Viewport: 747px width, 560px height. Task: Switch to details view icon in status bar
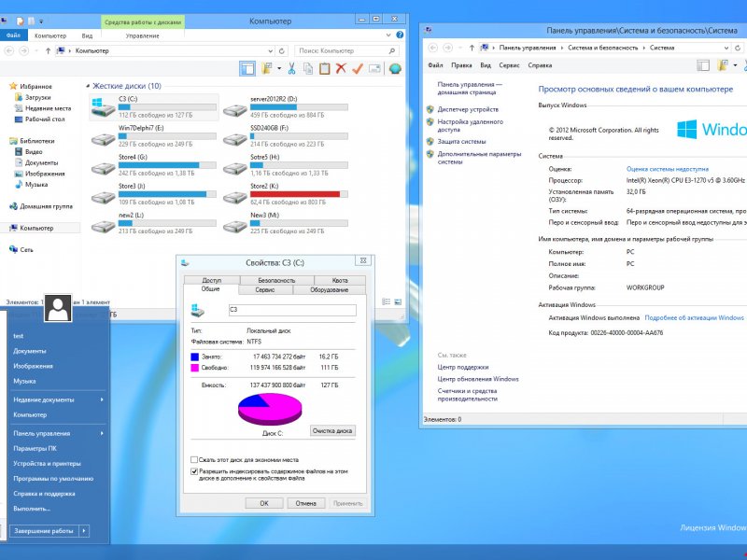coord(387,301)
